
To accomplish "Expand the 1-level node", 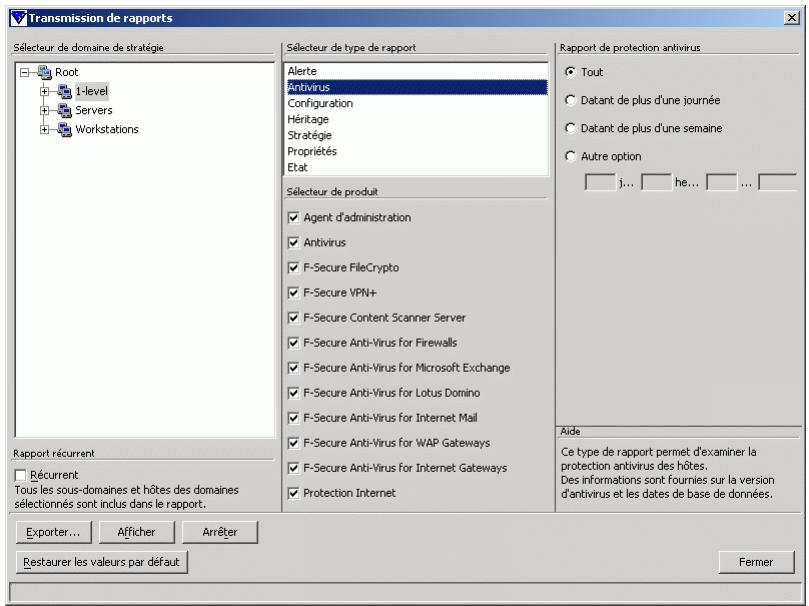I will pos(44,92).
